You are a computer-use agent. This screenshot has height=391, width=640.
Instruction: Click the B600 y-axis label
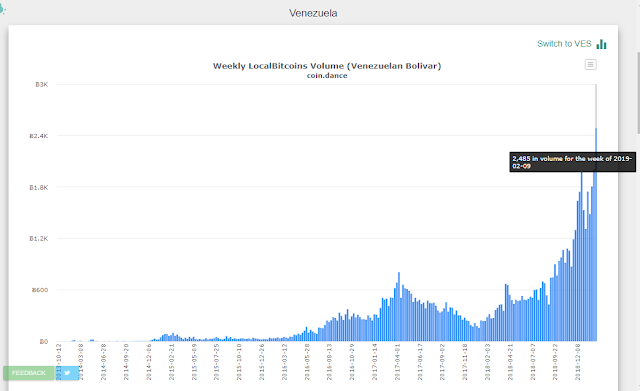(x=40, y=290)
